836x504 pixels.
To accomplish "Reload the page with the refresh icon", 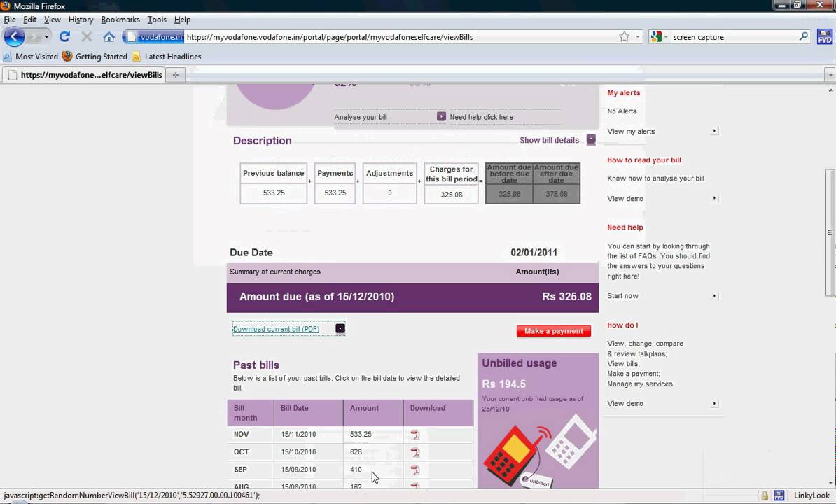I will click(64, 37).
